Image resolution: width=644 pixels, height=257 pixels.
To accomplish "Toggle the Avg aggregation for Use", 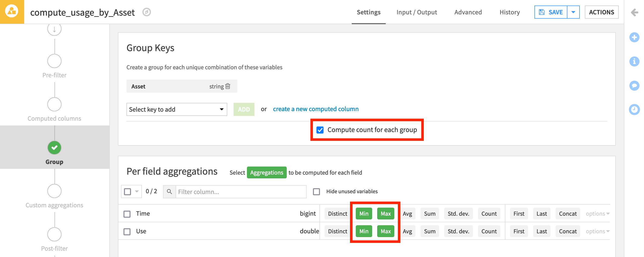I will (407, 232).
